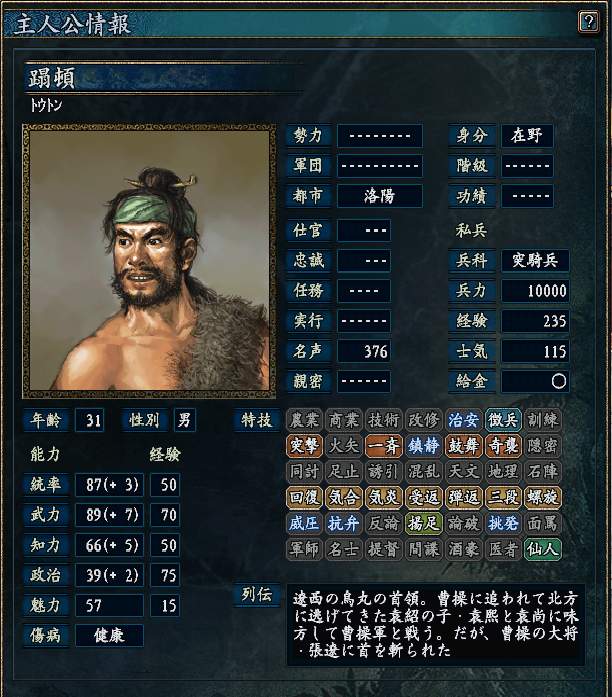Select the 仙人 skill badge

click(543, 549)
